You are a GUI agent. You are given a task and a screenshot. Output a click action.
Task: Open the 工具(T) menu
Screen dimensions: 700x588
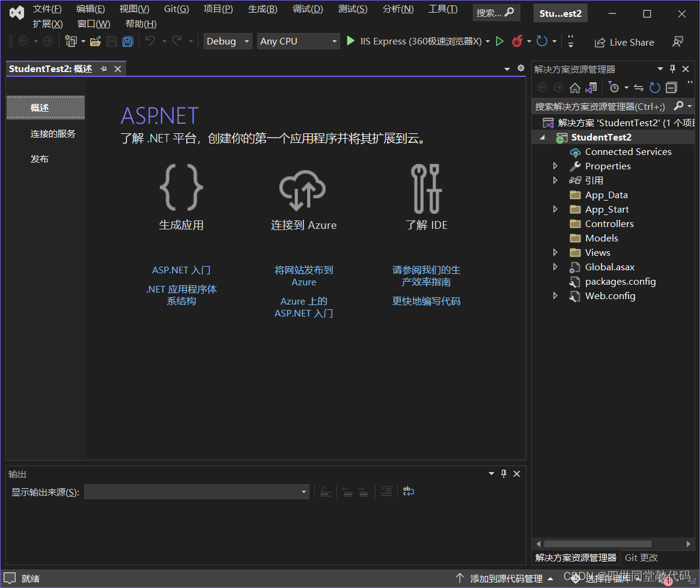(443, 9)
